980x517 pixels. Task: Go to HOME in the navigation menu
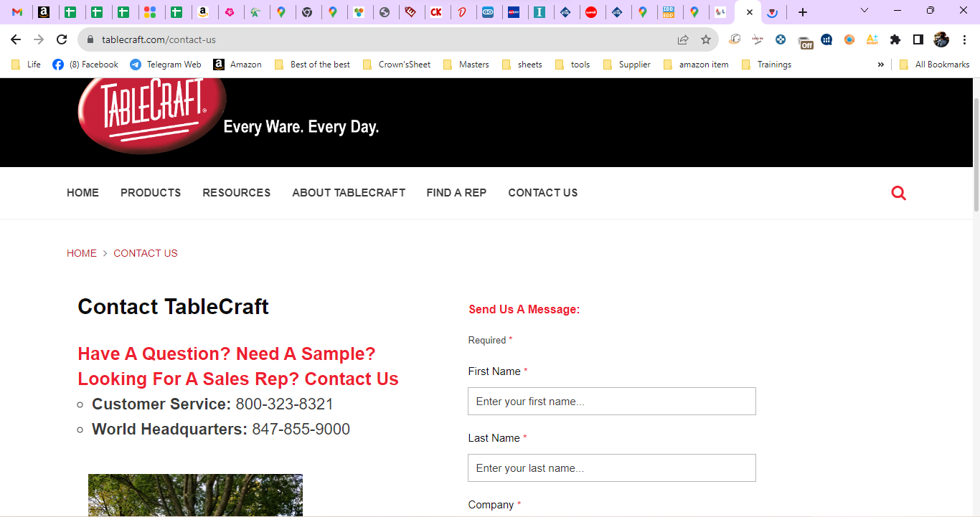pyautogui.click(x=83, y=193)
